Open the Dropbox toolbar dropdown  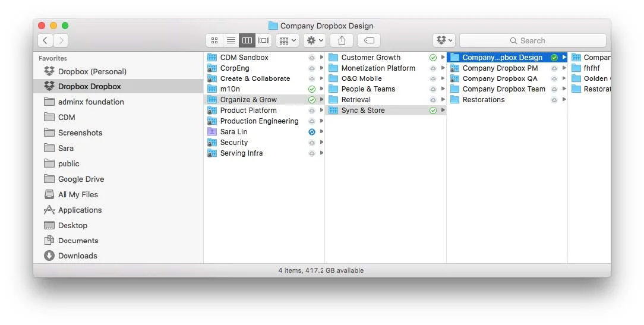(x=444, y=40)
